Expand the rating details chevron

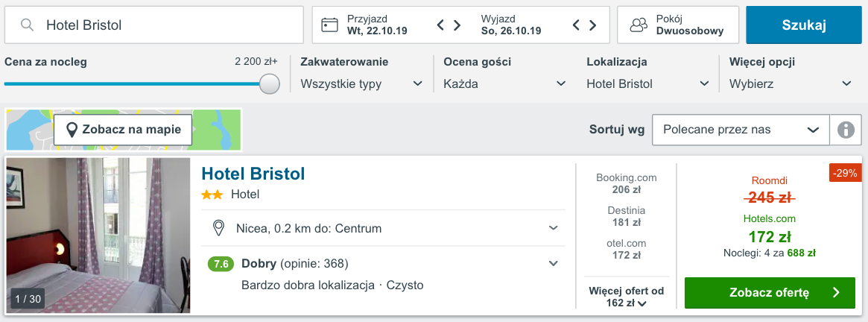pos(554,263)
